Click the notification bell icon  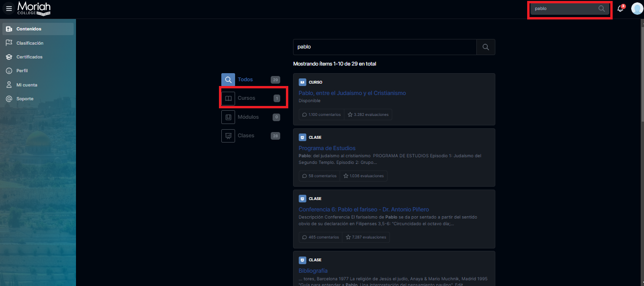620,9
